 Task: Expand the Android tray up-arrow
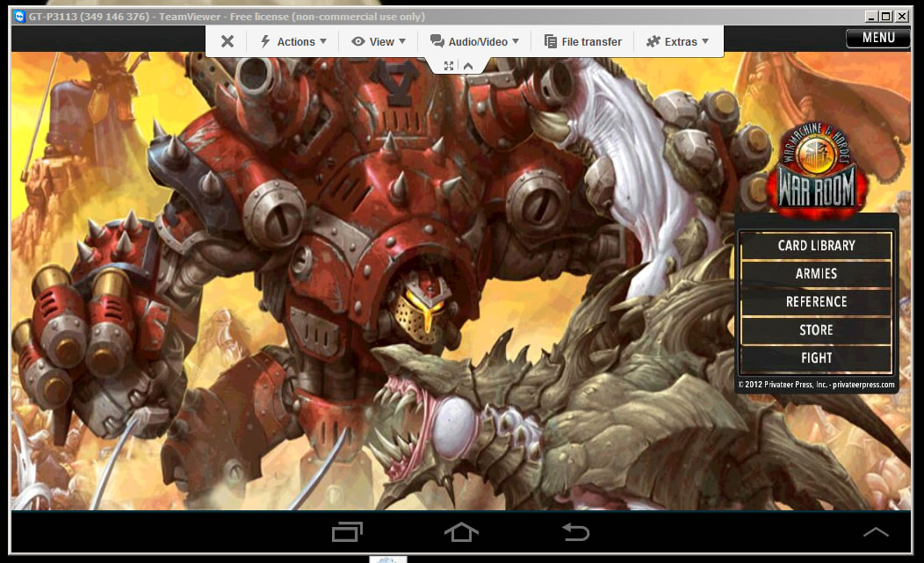click(876, 532)
